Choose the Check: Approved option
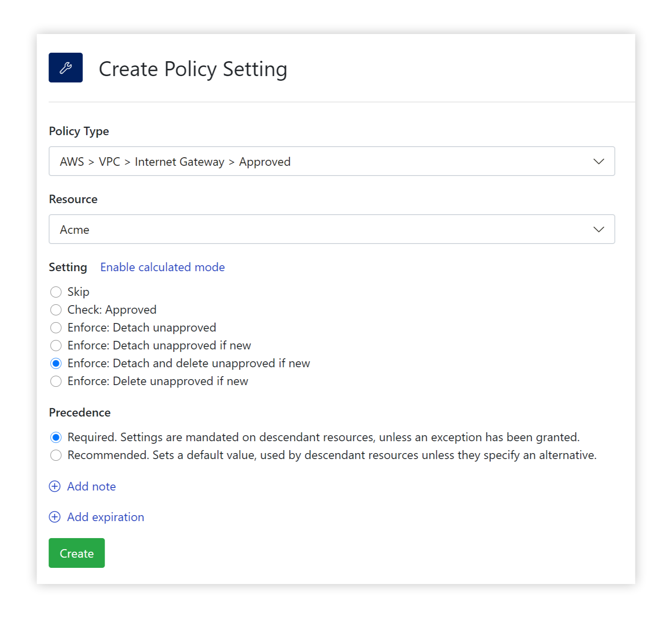This screenshot has width=672, height=618. pos(56,310)
